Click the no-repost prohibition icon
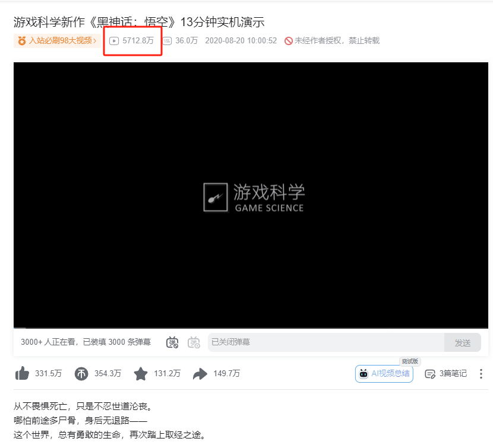The width and height of the screenshot is (493, 448). [288, 41]
